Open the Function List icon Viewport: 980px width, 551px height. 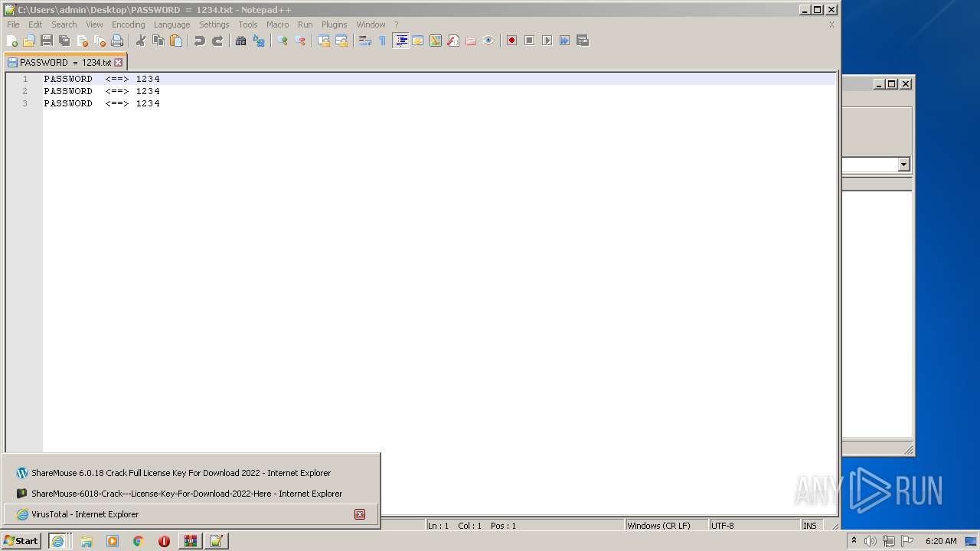pos(453,41)
